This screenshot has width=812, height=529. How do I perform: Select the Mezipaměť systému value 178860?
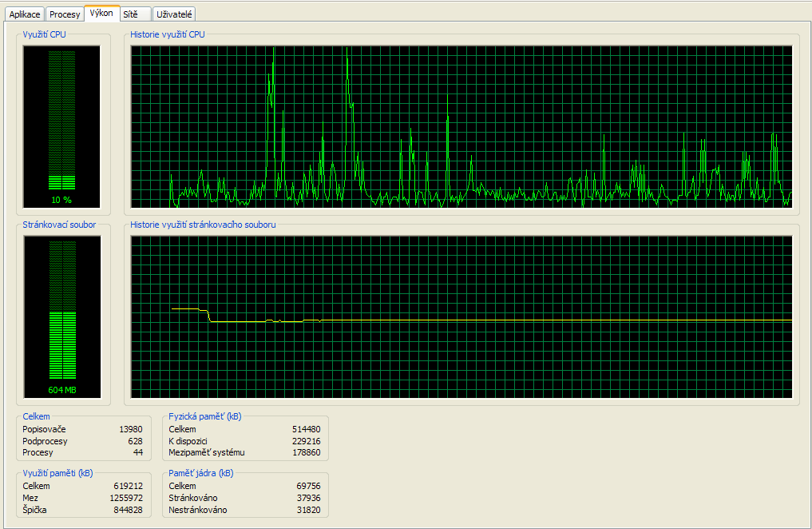click(306, 452)
